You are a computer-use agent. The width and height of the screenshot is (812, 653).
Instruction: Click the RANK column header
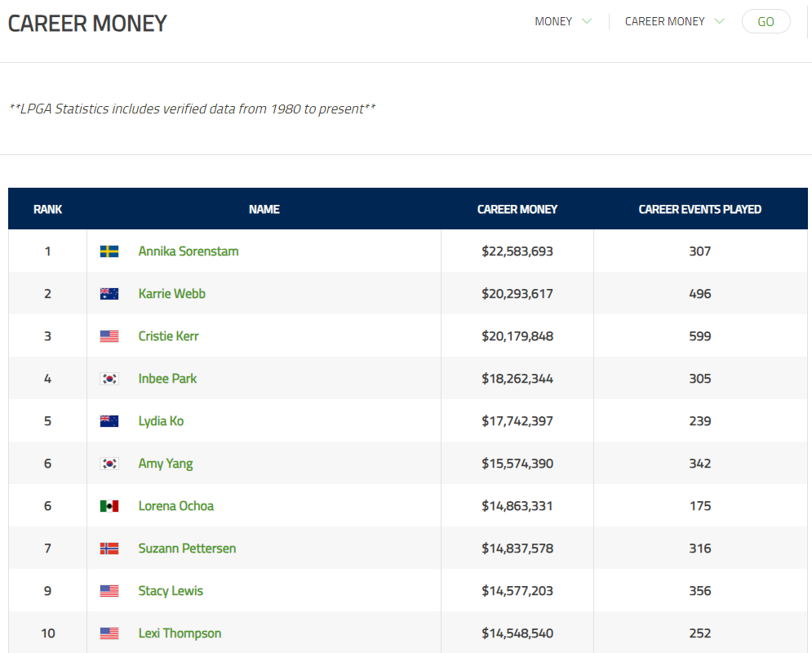coord(47,209)
